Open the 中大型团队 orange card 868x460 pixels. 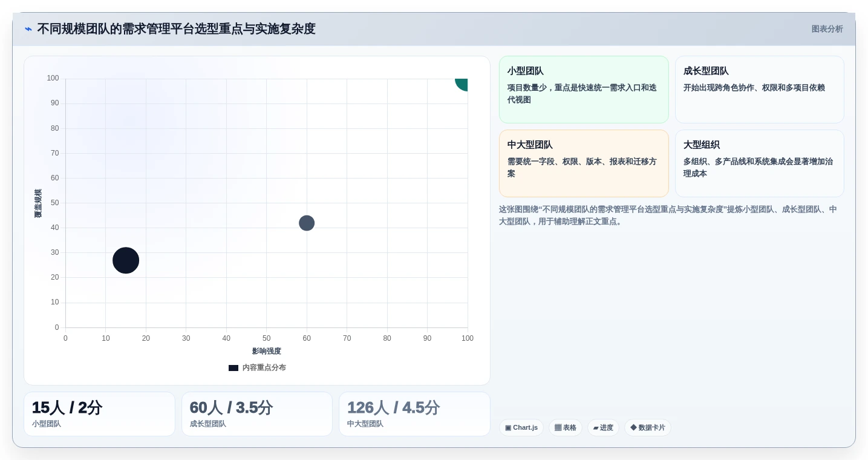click(x=584, y=163)
